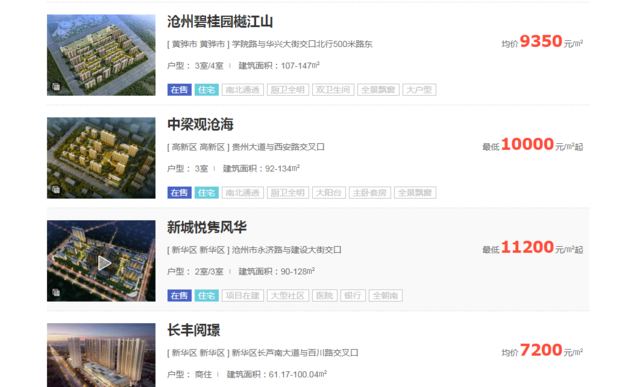Click the 户型 商住 text
Screen dimensions: 640x387
click(189, 374)
